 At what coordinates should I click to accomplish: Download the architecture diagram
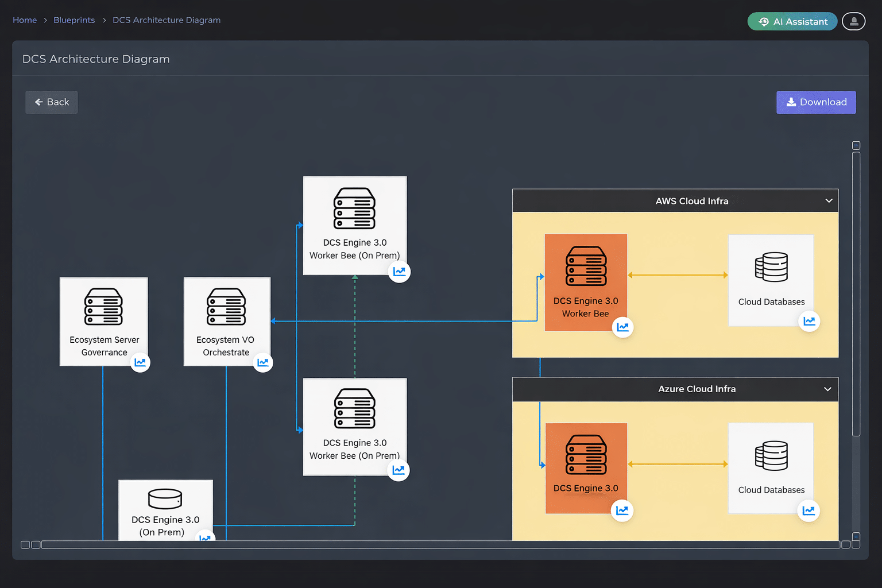coord(816,102)
